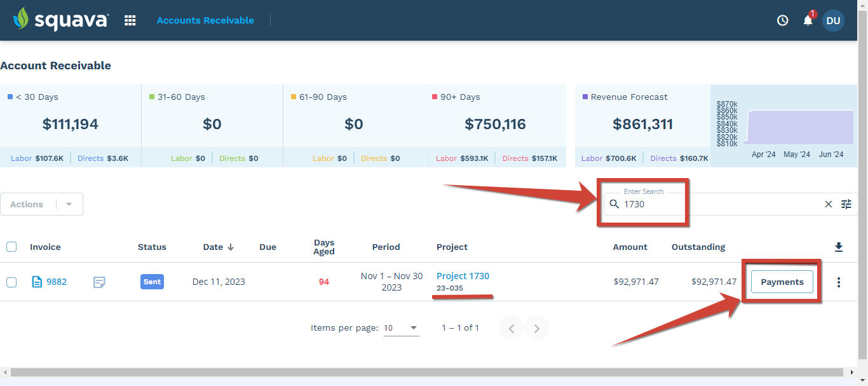868x386 pixels.
Task: Open the note icon next to invoice 9882
Action: pyautogui.click(x=99, y=282)
